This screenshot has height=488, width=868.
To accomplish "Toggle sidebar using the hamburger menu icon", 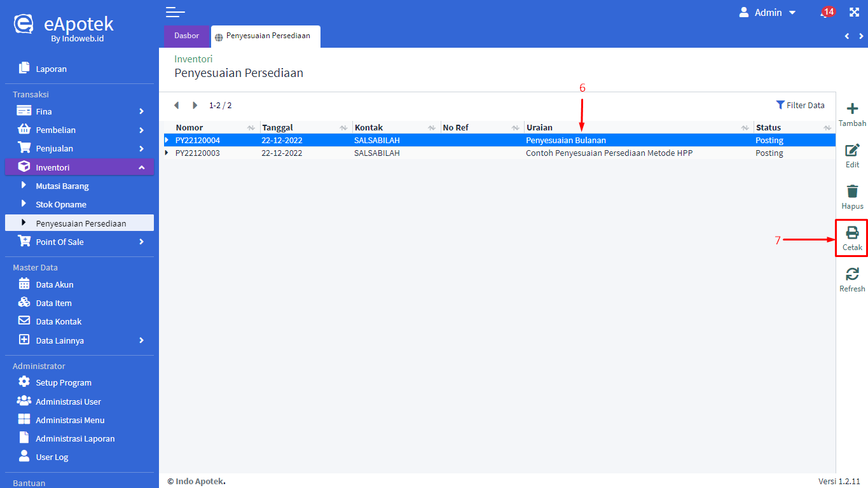I will point(175,12).
